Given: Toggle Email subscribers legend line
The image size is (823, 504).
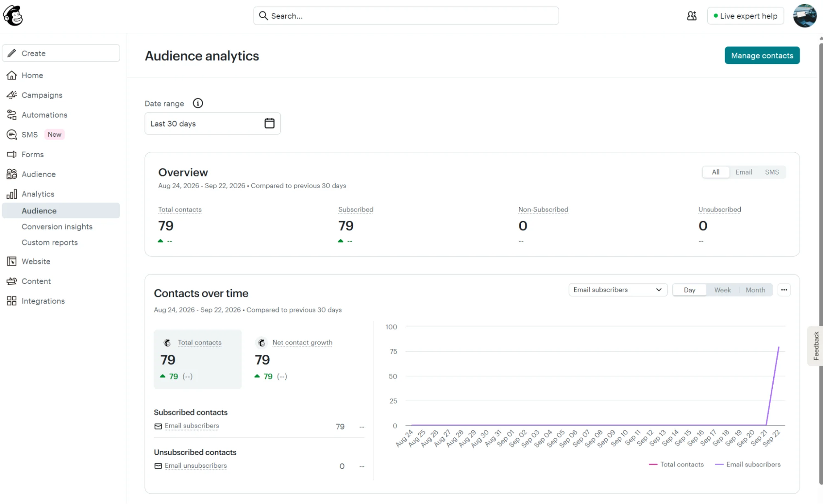Looking at the screenshot, I should pos(748,464).
